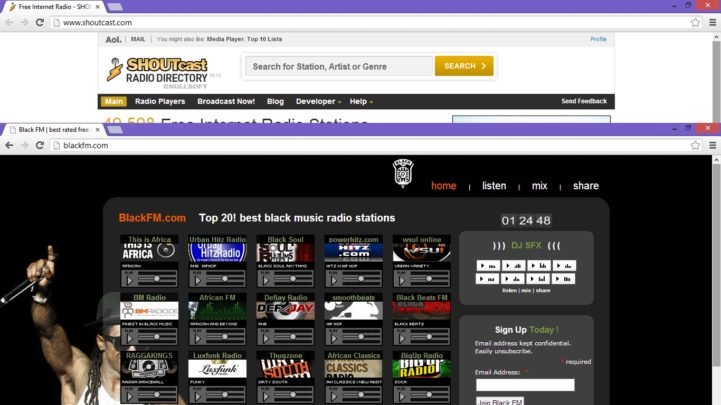Play the powerhitz.com station
This screenshot has height=405, width=721.
pyautogui.click(x=334, y=280)
